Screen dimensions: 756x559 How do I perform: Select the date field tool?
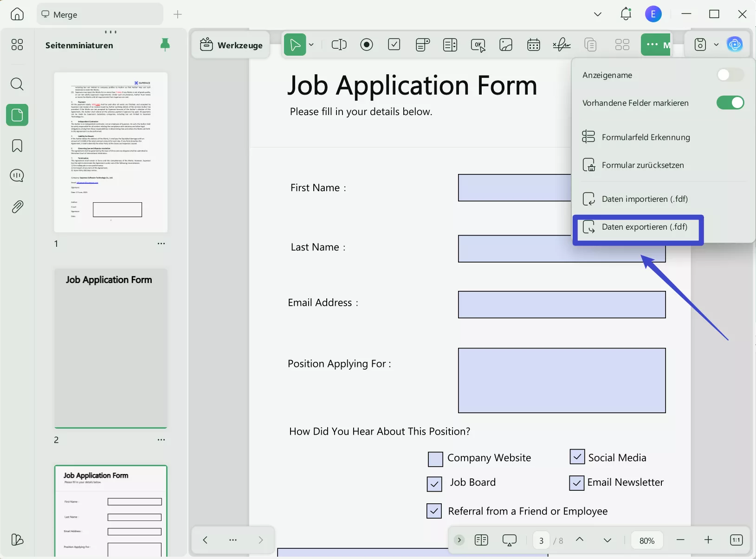coord(534,45)
